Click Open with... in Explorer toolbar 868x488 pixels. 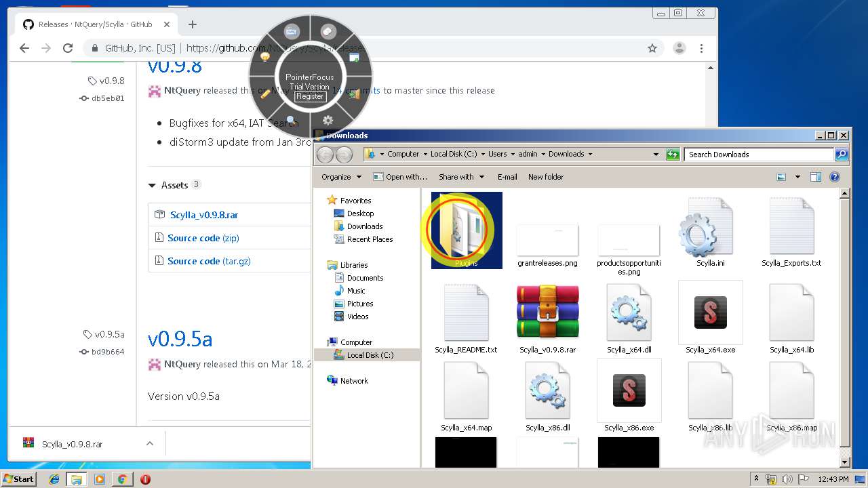(400, 177)
